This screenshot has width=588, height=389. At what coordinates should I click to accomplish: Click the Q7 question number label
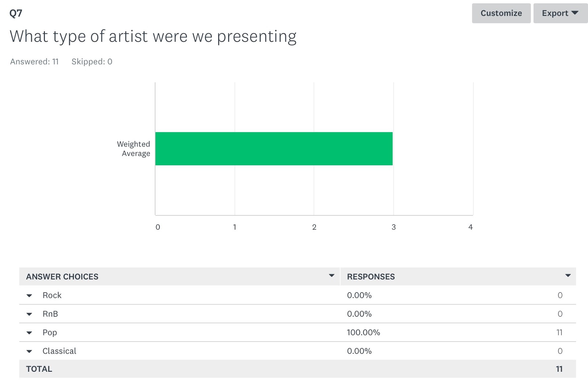16,13
